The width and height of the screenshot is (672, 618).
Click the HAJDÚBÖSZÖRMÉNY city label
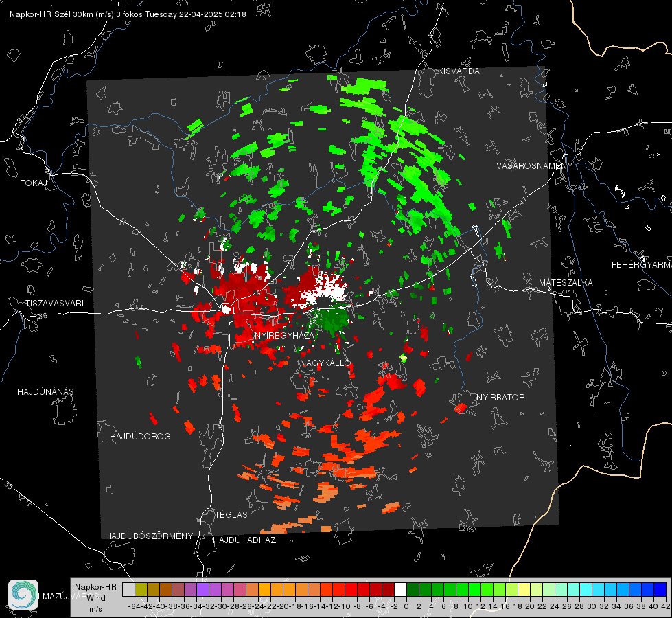click(x=149, y=536)
